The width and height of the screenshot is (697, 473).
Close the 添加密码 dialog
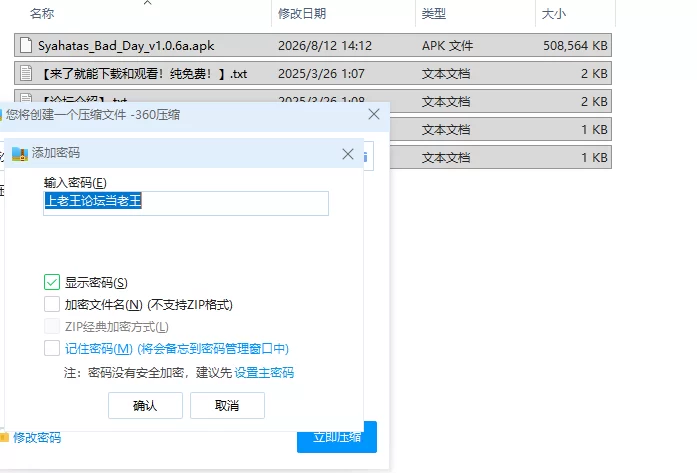348,154
